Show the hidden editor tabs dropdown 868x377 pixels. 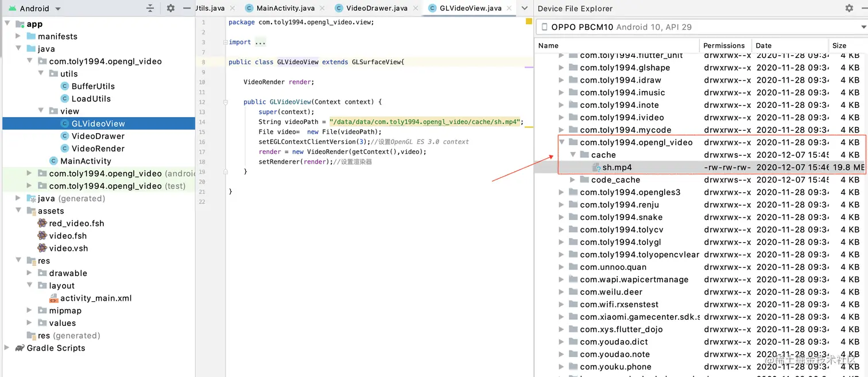(524, 8)
